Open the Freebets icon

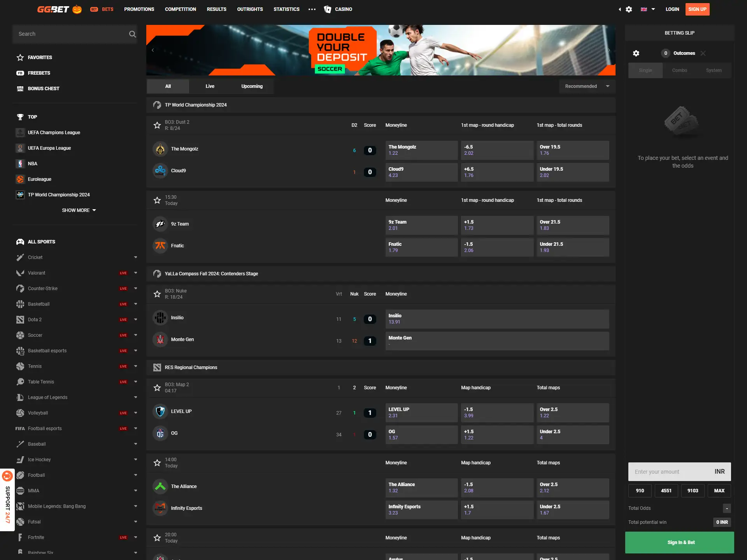click(x=20, y=73)
